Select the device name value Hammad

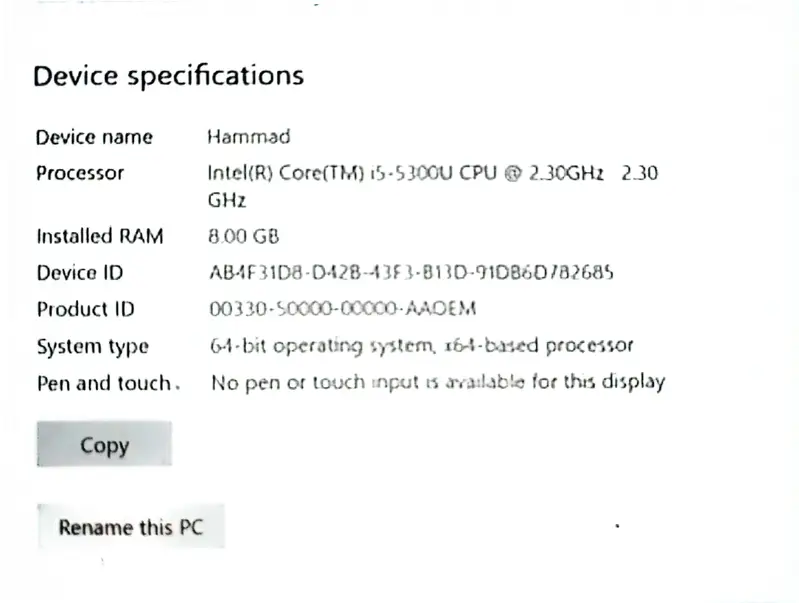click(248, 137)
